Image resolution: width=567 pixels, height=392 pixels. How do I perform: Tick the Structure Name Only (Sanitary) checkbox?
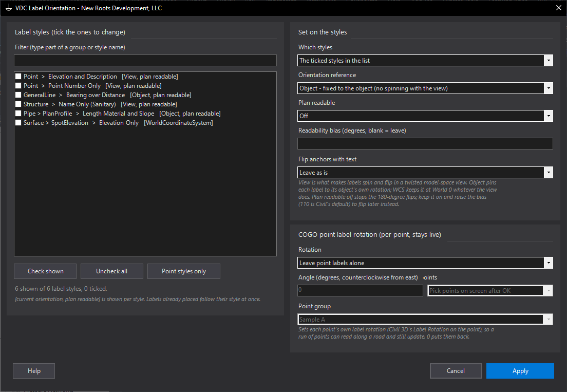click(x=18, y=104)
